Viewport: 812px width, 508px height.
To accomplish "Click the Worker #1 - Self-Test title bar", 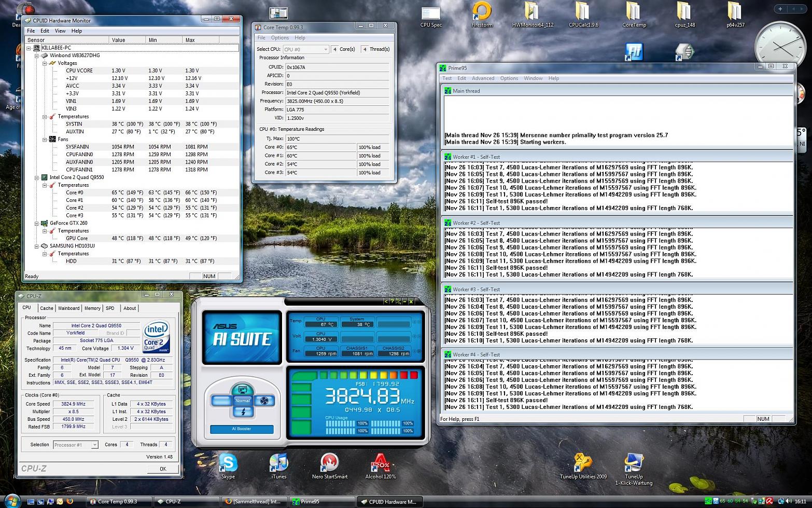I will [617, 157].
